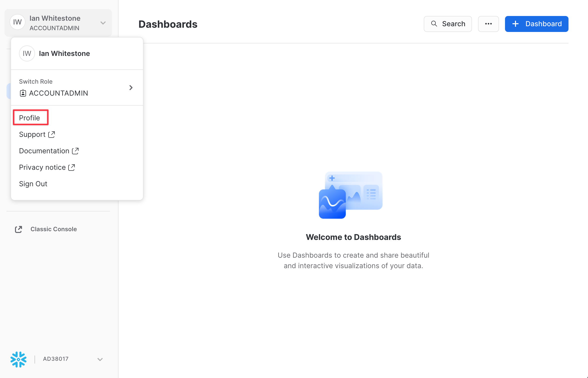The image size is (588, 378).
Task: Expand the AD38017 account selector chevron
Action: [x=100, y=359]
